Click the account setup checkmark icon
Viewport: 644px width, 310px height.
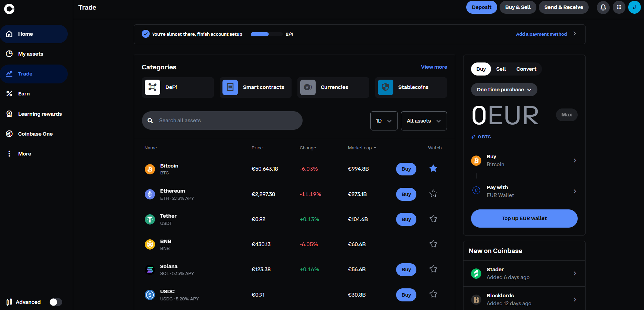(146, 34)
